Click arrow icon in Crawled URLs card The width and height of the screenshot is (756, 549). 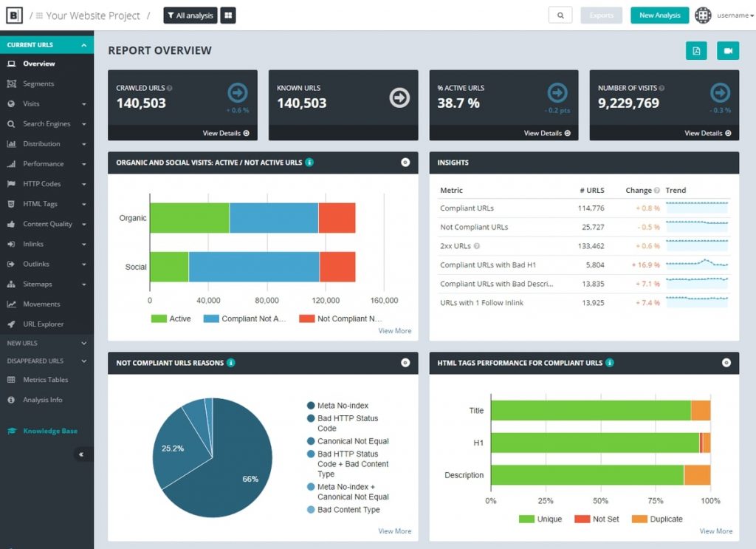pos(238,92)
